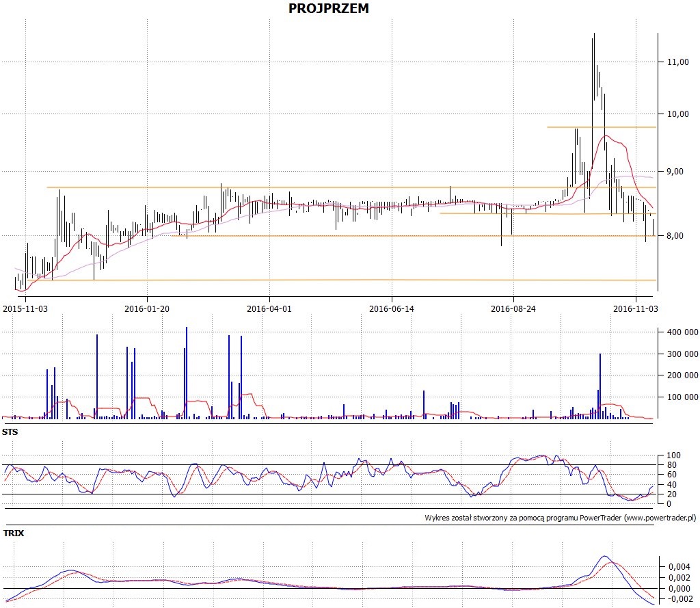700x608 pixels.
Task: Select the STS 0 level label
Action: click(x=669, y=504)
